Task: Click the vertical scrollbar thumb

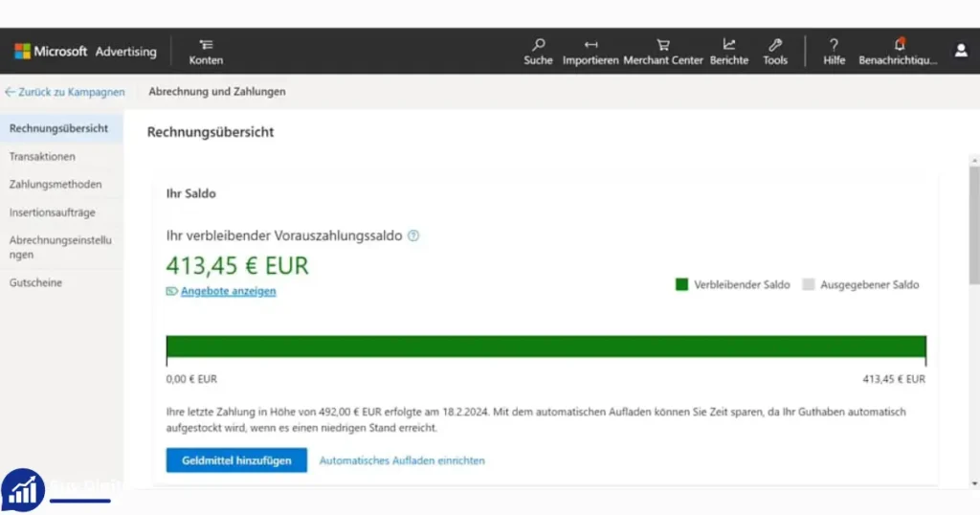Action: (974, 225)
